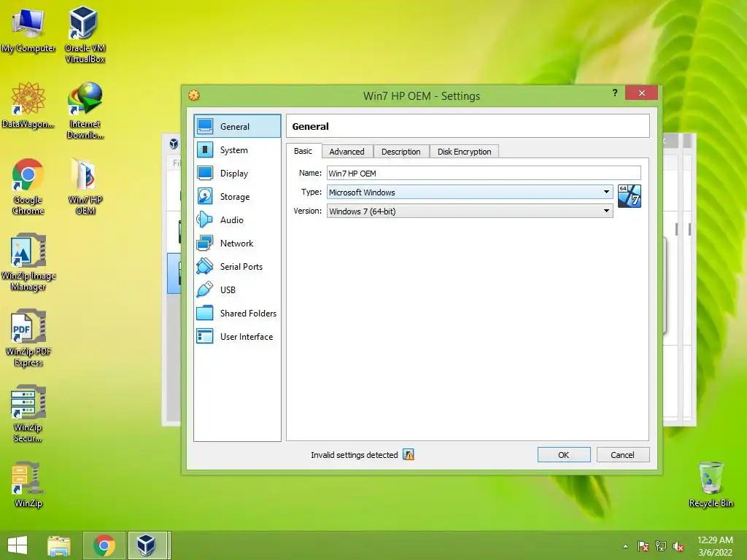The width and height of the screenshot is (747, 560).
Task: Switch to Chrome in the taskbar
Action: point(104,545)
